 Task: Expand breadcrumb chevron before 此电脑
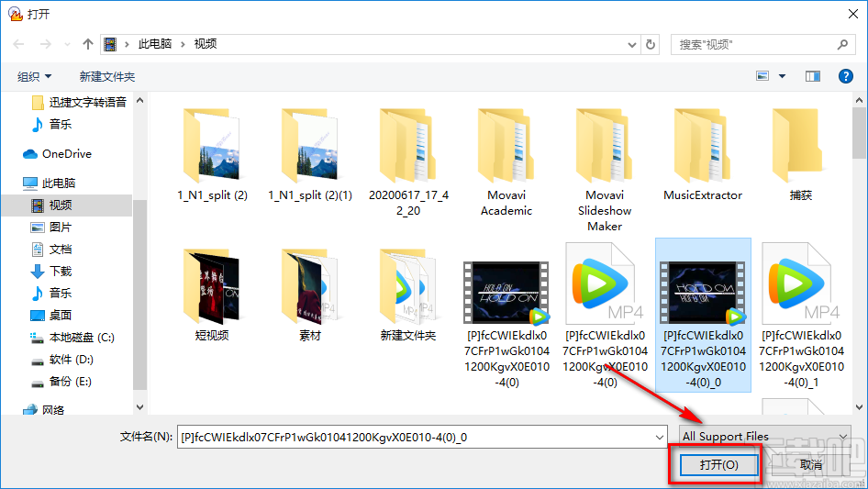[127, 44]
